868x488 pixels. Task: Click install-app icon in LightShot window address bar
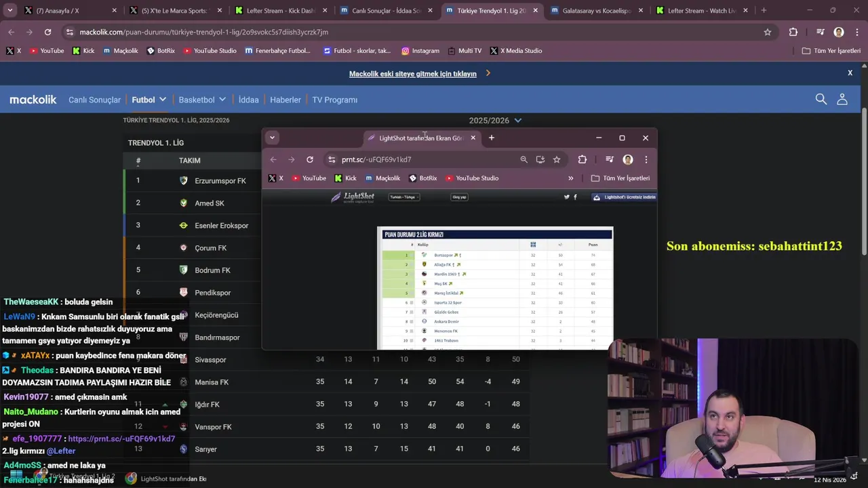pyautogui.click(x=540, y=159)
